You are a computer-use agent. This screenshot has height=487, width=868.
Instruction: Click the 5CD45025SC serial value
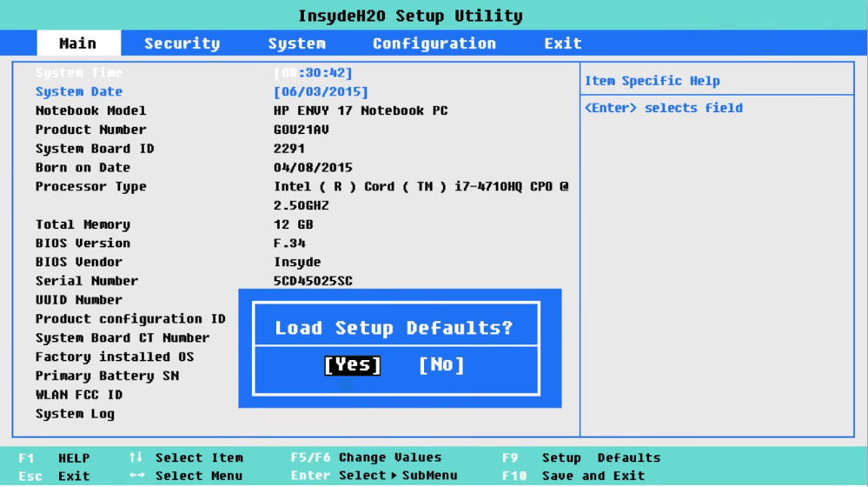(313, 281)
